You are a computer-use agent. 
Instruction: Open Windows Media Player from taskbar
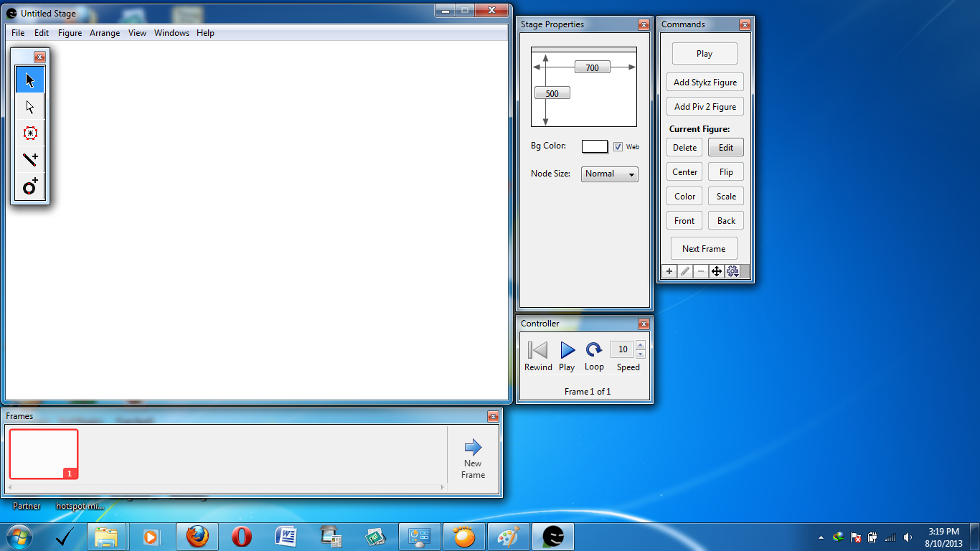pos(151,537)
